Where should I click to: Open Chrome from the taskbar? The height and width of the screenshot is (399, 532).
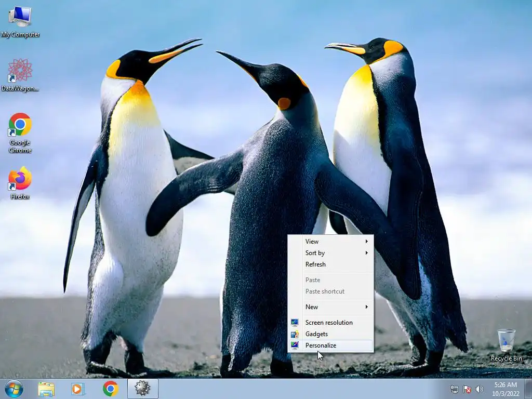click(x=111, y=389)
